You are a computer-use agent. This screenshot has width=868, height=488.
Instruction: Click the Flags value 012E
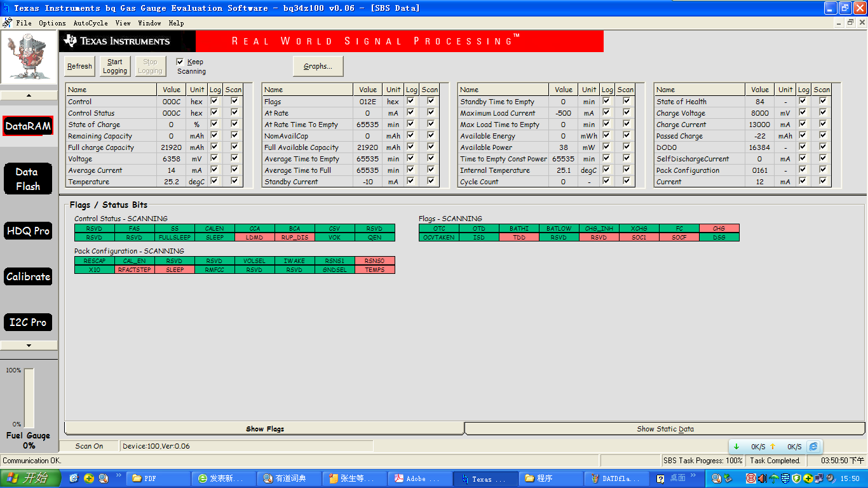pos(367,102)
